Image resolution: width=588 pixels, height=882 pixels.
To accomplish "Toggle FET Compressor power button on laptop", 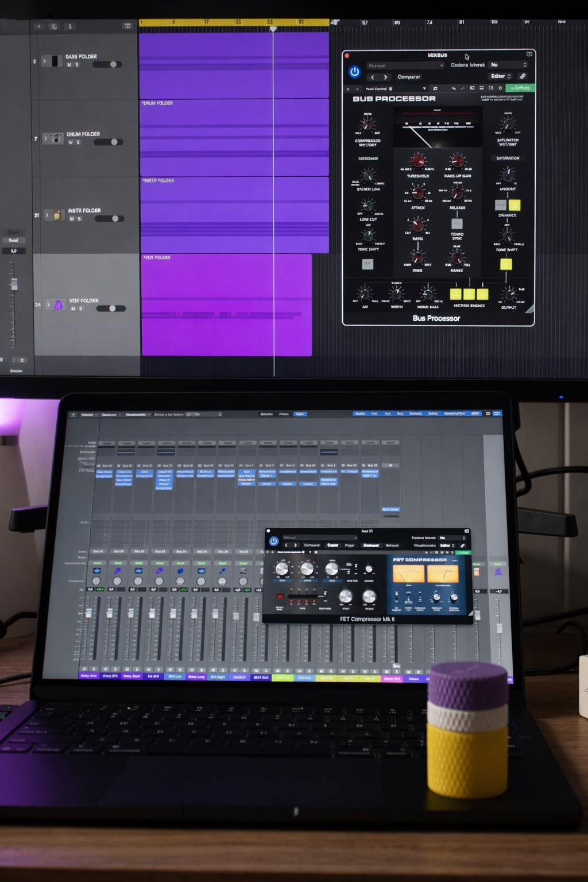I will tap(274, 541).
